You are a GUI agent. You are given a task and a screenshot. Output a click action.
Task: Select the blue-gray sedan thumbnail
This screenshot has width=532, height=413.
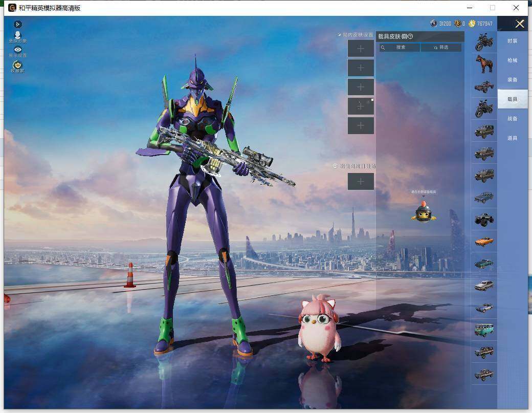pyautogui.click(x=484, y=197)
